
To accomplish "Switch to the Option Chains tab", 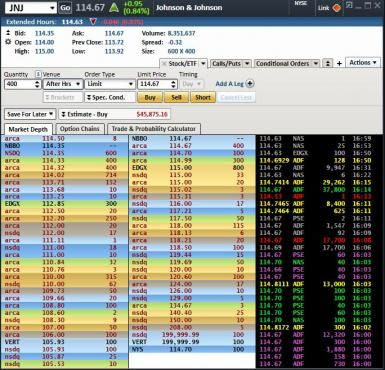I will [79, 129].
